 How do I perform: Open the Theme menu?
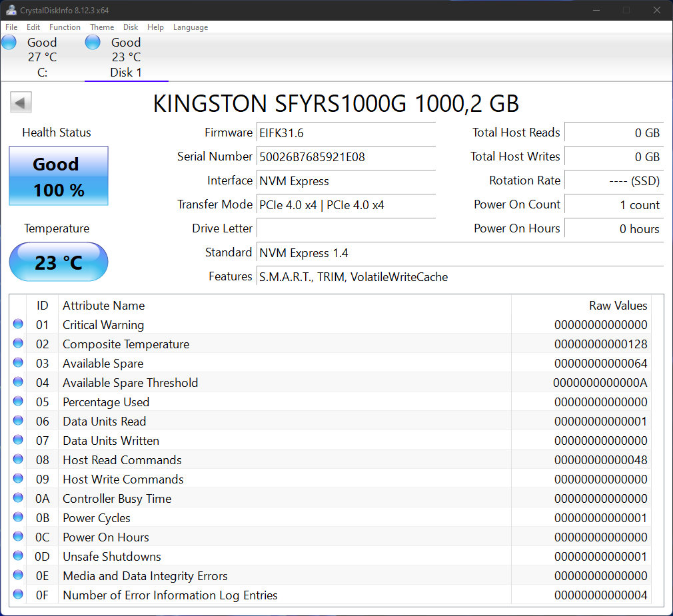102,27
